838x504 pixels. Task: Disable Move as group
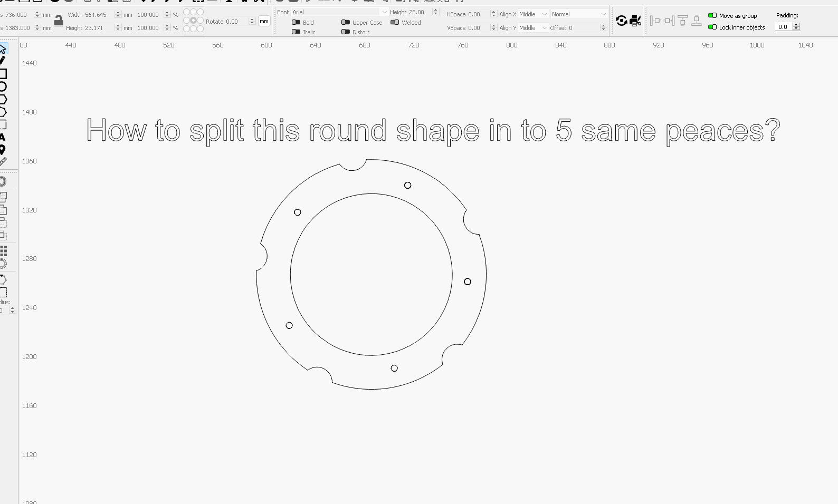(x=712, y=16)
